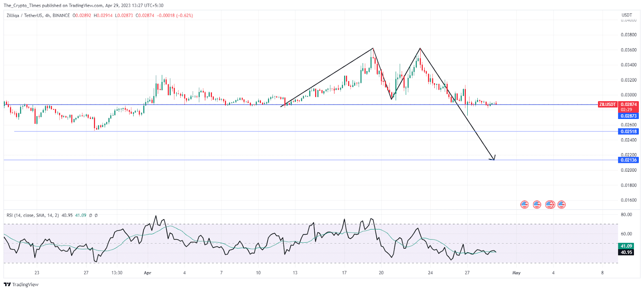Screen dimensions: 644x291
Task: Click the 23 date on time axis
Action: (37, 273)
